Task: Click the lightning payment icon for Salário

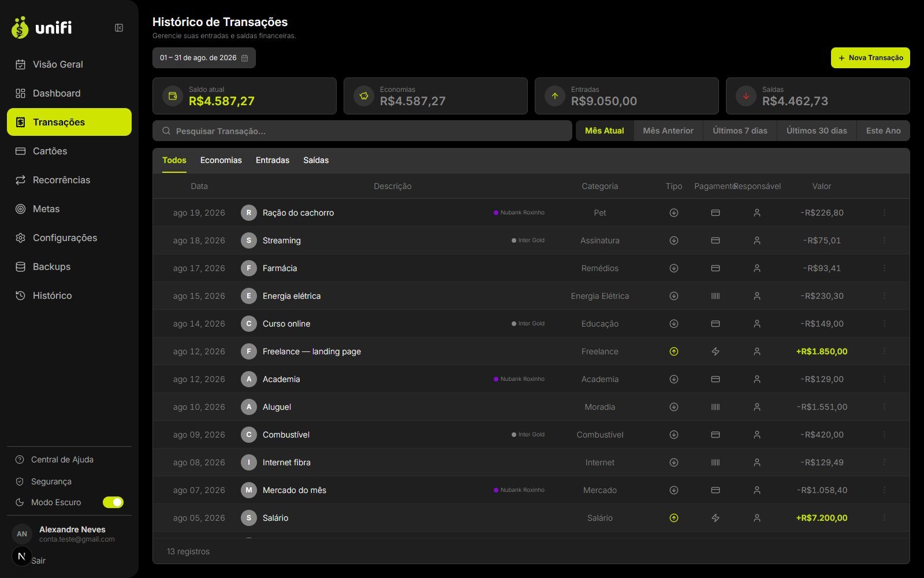Action: pos(716,518)
